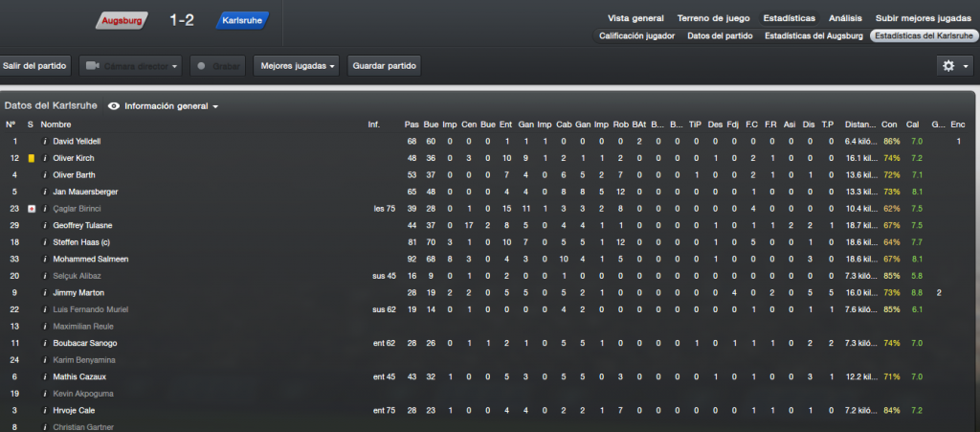Viewport: 980px width, 432px height.
Task: Click the Guardar partido button
Action: [x=385, y=66]
